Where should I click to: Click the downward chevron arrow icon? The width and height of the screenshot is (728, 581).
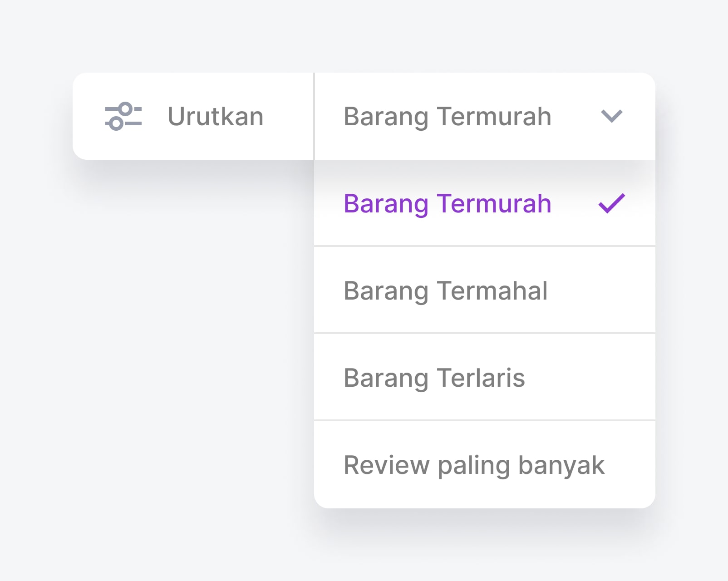pyautogui.click(x=611, y=116)
